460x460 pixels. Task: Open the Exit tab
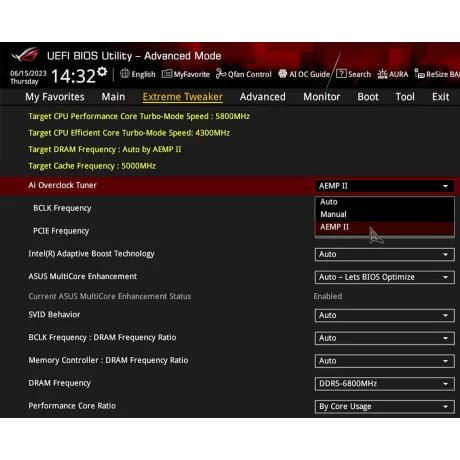[440, 97]
